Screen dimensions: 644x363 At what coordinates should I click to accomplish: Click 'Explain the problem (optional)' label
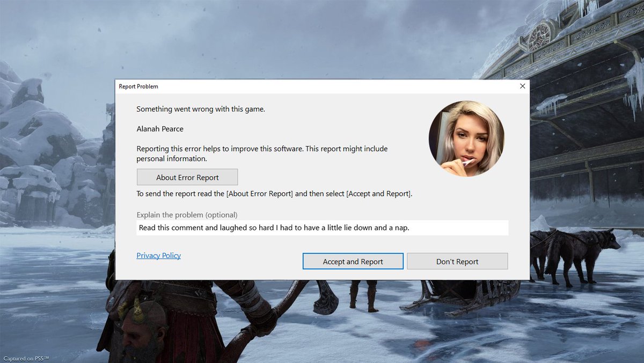pyautogui.click(x=187, y=215)
